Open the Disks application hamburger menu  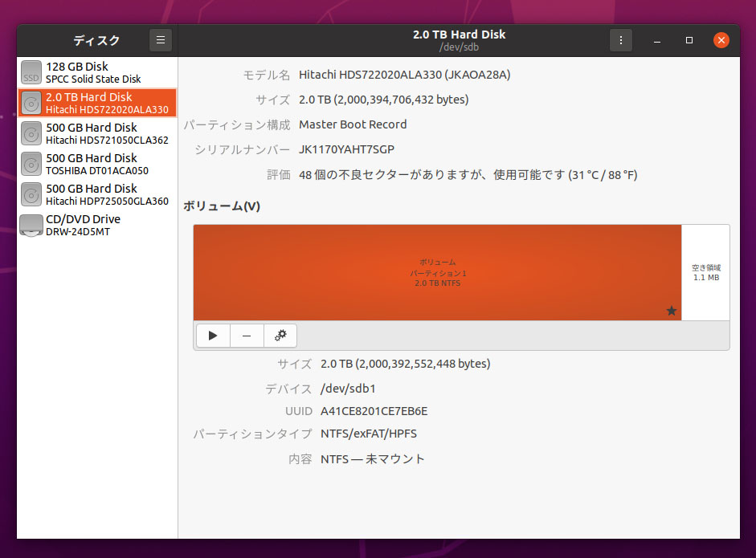pos(161,40)
